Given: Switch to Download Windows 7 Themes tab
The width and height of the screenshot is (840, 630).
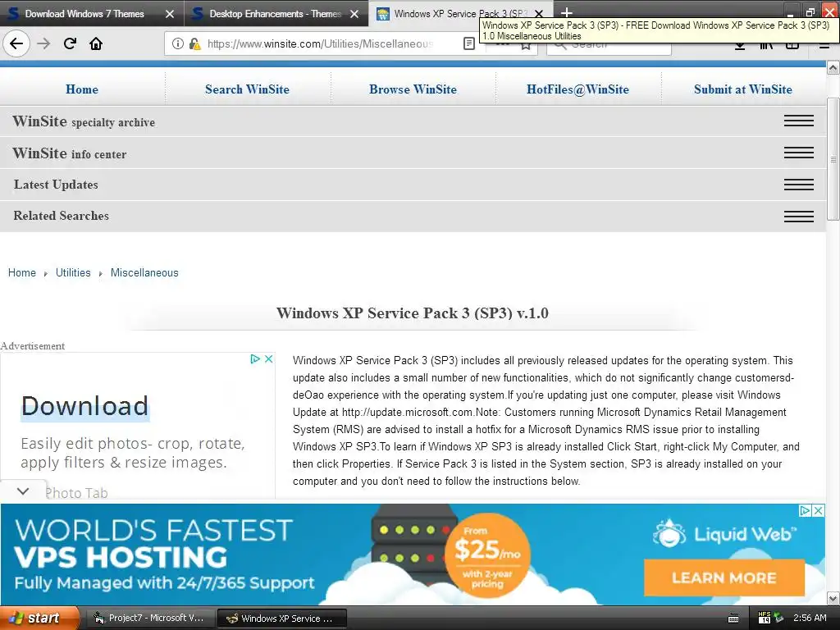Looking at the screenshot, I should 84,14.
